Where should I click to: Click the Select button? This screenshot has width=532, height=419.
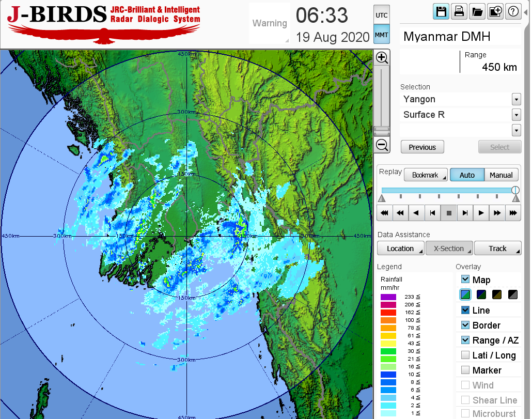pos(499,147)
